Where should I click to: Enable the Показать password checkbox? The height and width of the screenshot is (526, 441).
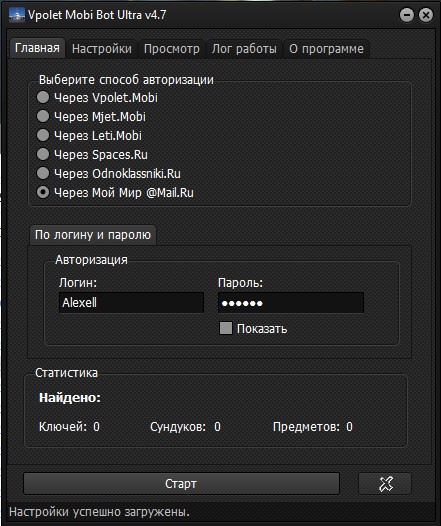tap(226, 328)
